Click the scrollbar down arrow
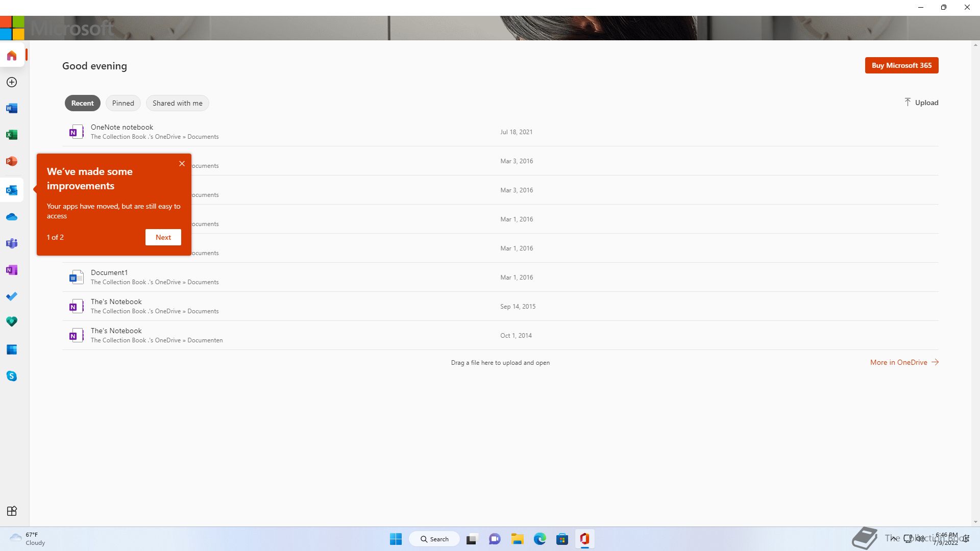980x551 pixels. coord(975,522)
